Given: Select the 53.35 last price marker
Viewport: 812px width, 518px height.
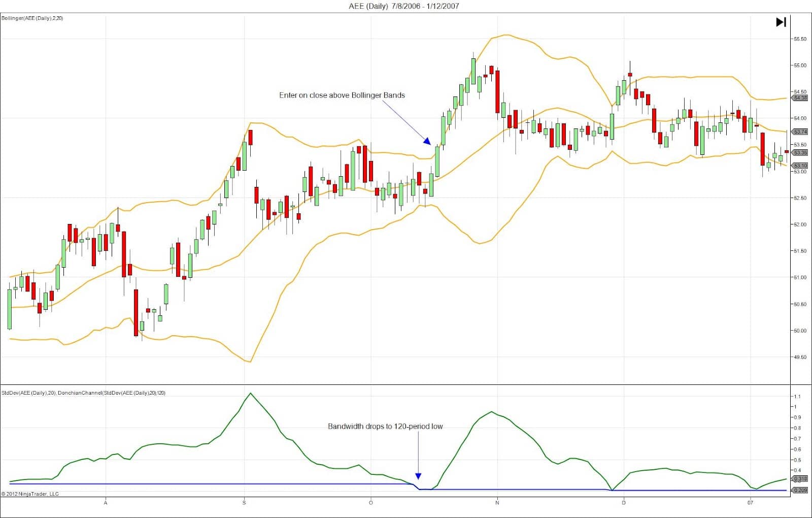Looking at the screenshot, I should [800, 152].
